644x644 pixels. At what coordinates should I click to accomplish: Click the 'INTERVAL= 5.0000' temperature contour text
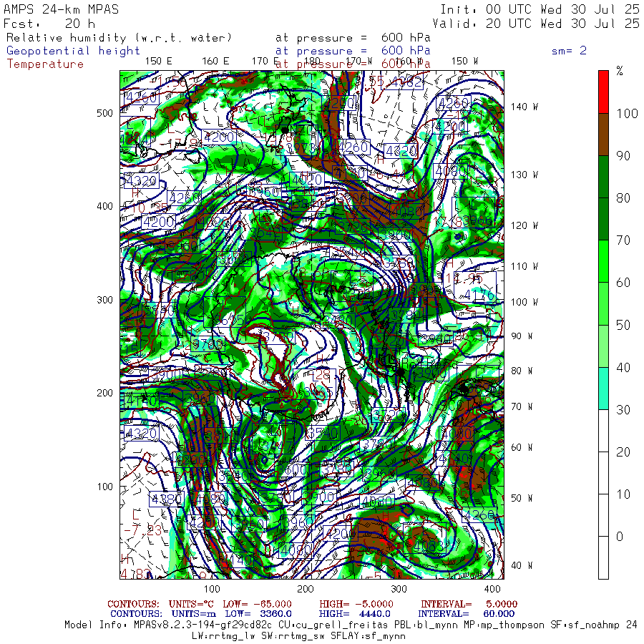point(469,604)
